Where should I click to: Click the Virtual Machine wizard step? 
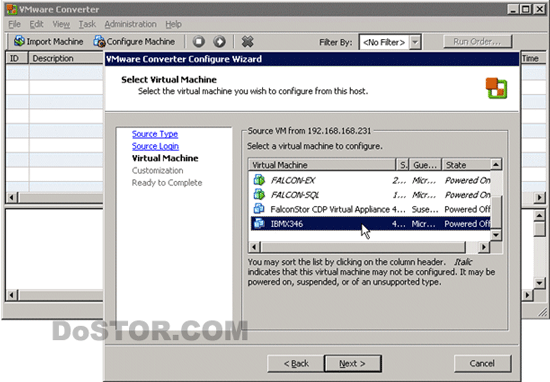pyautogui.click(x=165, y=158)
